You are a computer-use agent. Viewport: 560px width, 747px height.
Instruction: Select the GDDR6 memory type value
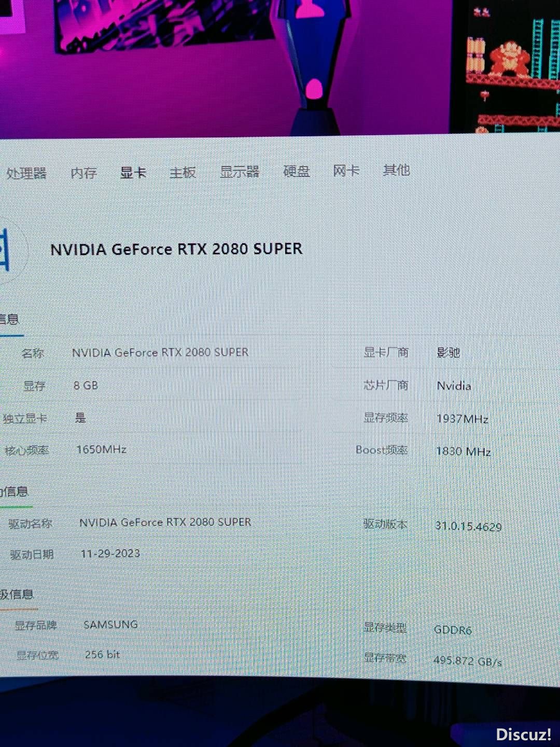[453, 630]
